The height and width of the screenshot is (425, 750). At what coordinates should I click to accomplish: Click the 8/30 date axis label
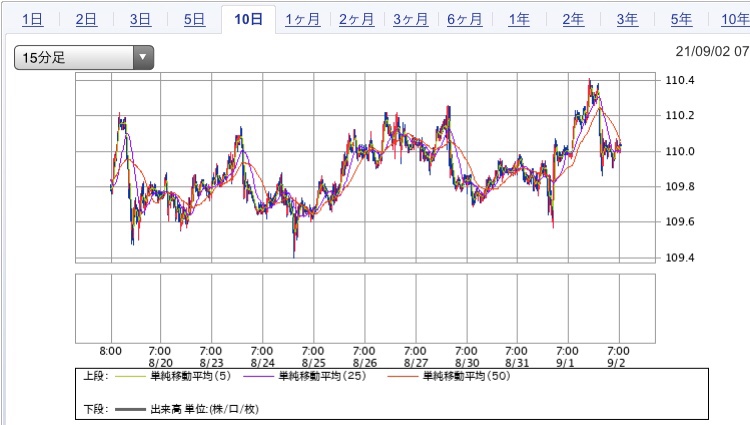(x=467, y=363)
